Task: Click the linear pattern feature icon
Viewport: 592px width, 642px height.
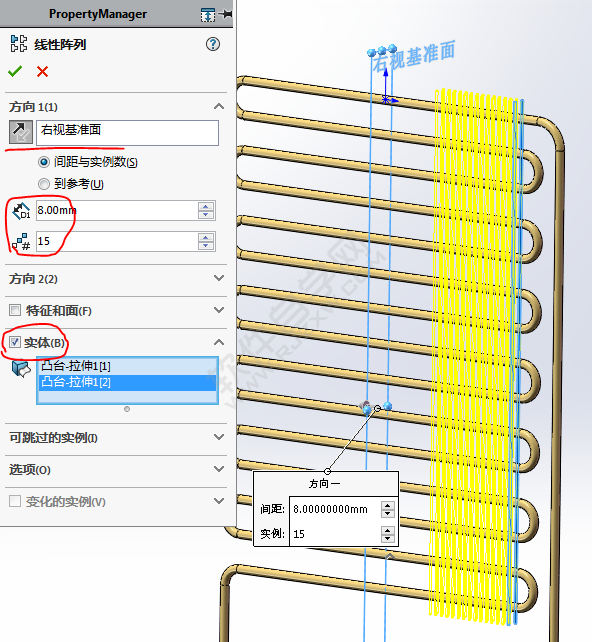Action: click(x=18, y=44)
